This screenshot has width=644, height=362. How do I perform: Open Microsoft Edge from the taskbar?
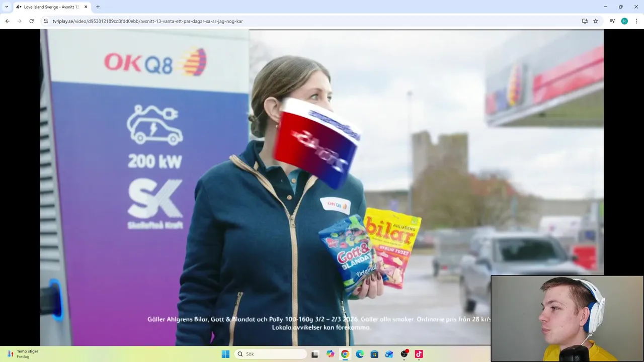[360, 354]
